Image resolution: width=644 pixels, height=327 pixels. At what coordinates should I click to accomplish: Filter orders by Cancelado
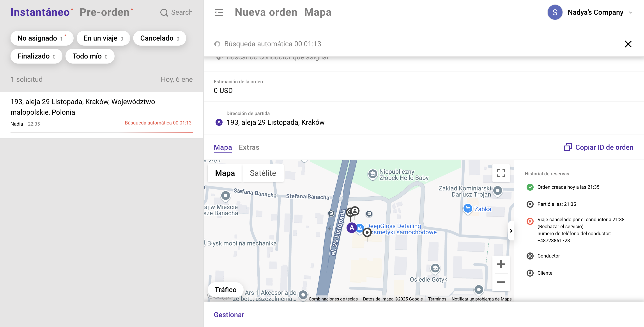click(159, 38)
